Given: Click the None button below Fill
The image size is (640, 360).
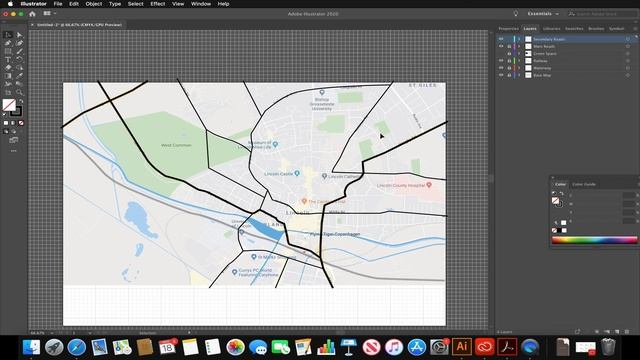Looking at the screenshot, I should (21, 123).
